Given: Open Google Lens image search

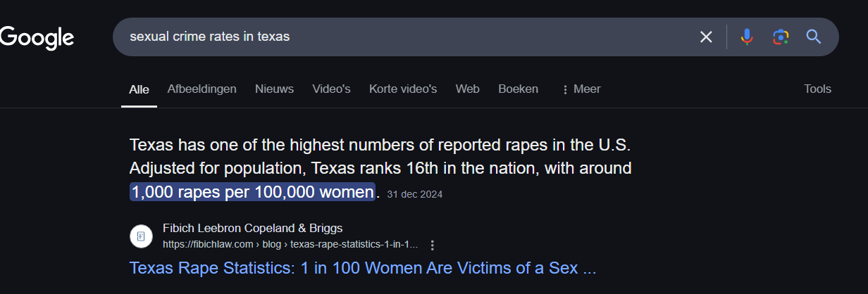Looking at the screenshot, I should coord(780,37).
